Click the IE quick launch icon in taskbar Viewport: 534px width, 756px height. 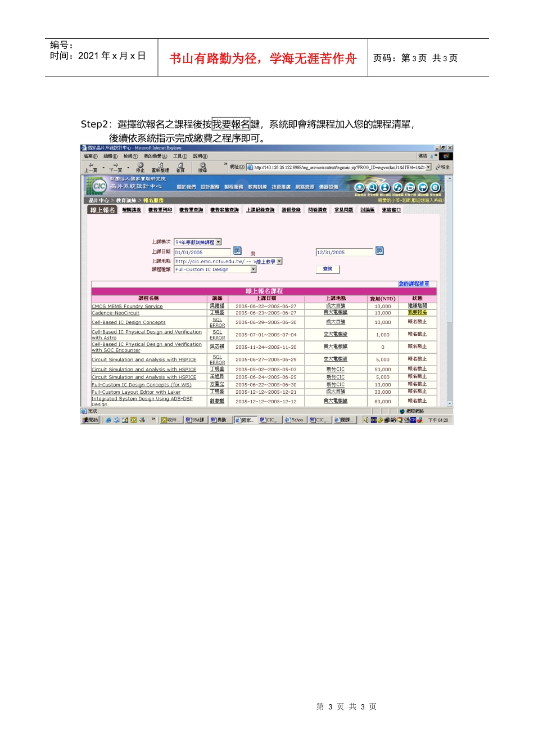108,420
